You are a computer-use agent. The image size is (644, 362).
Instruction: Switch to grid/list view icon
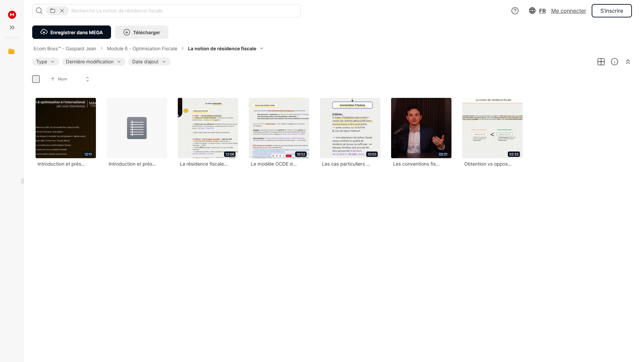(601, 62)
